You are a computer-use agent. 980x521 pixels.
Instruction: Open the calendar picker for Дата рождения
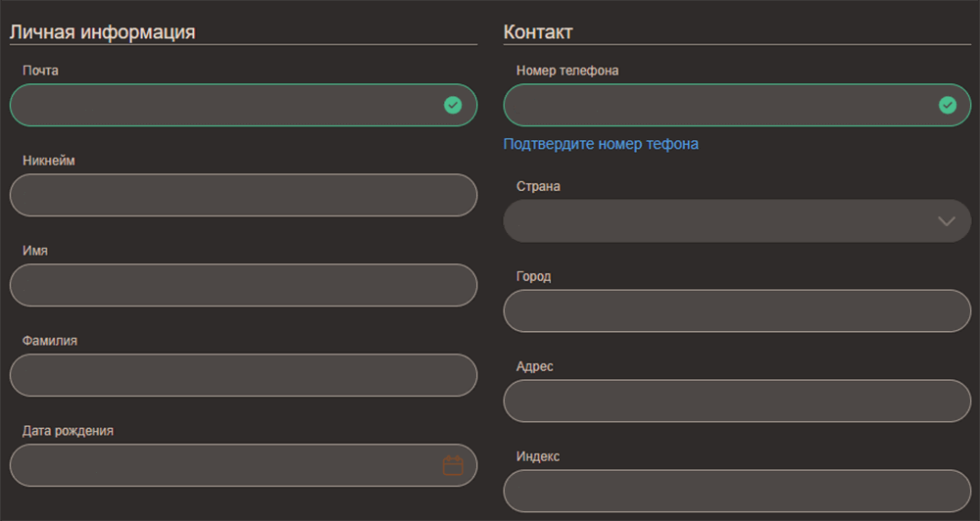(453, 466)
